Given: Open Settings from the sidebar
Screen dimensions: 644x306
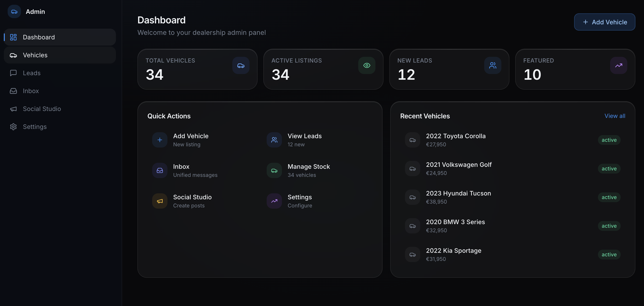Looking at the screenshot, I should [60, 127].
